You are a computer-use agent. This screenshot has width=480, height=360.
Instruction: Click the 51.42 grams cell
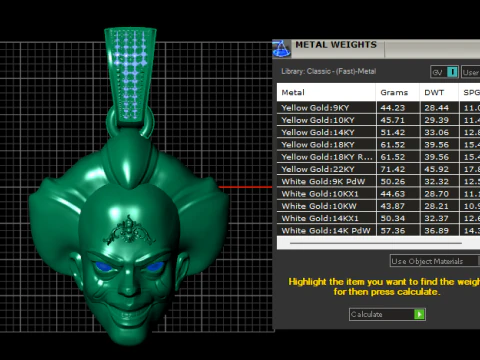(x=398, y=132)
